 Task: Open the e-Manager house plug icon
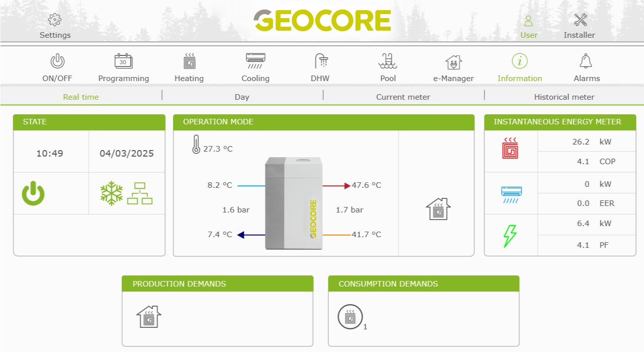[454, 62]
